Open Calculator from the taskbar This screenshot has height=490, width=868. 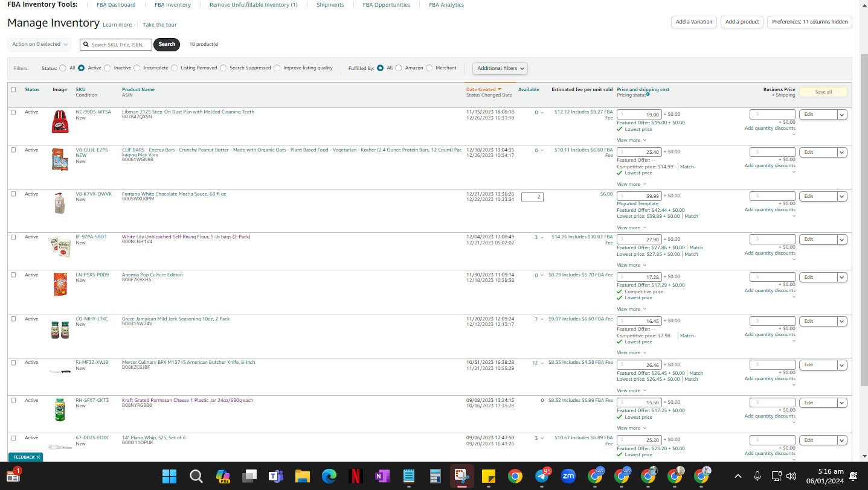point(436,476)
